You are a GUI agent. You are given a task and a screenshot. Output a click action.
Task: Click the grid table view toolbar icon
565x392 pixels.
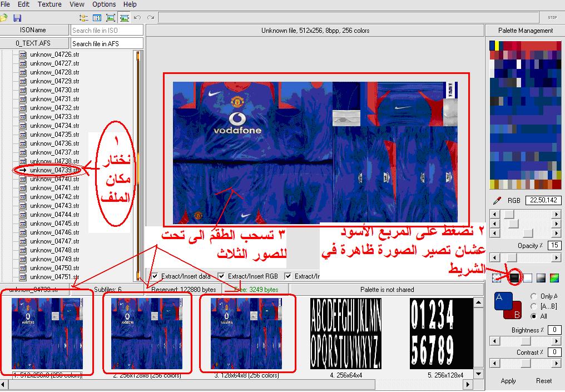pos(97,18)
